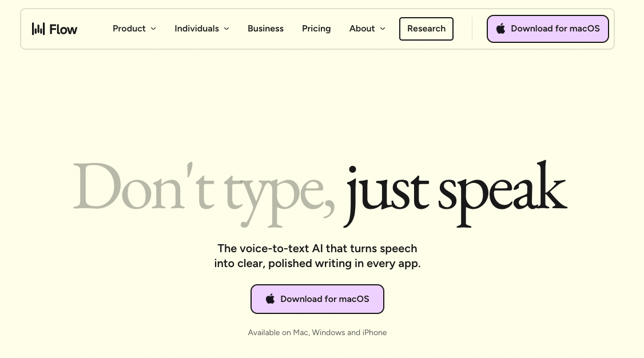Click the Apple icon in the hero download button

click(x=271, y=299)
